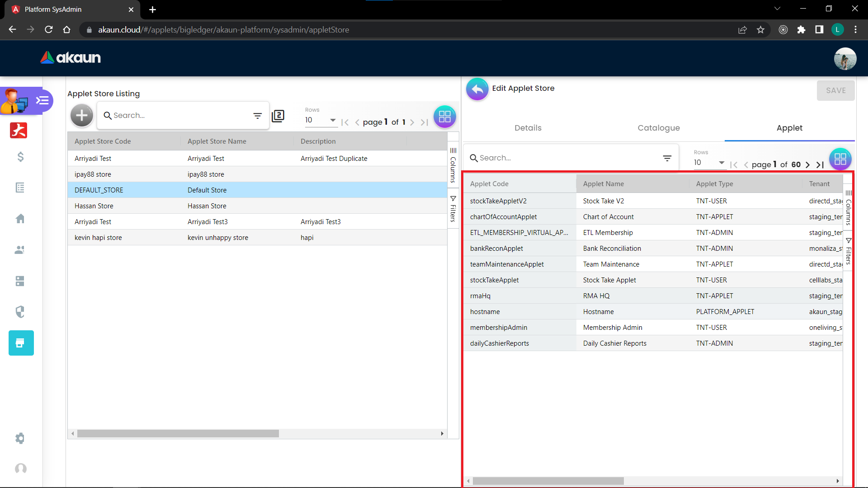
Task: Click the settings gear in sidebar
Action: tap(20, 438)
